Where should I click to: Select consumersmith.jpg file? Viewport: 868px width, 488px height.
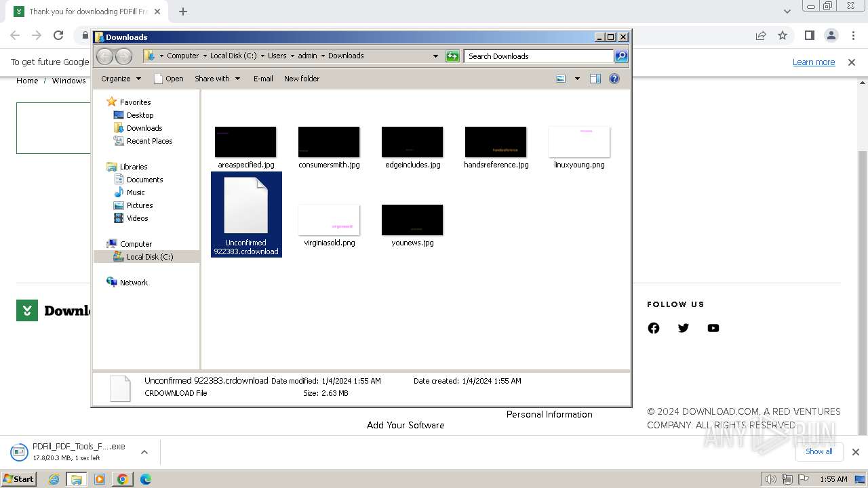pos(329,148)
